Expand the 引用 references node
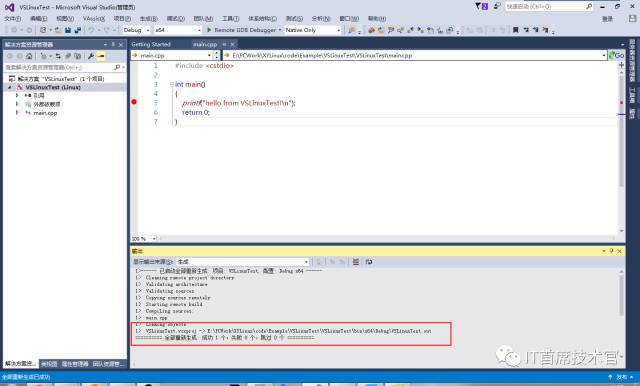 point(17,95)
